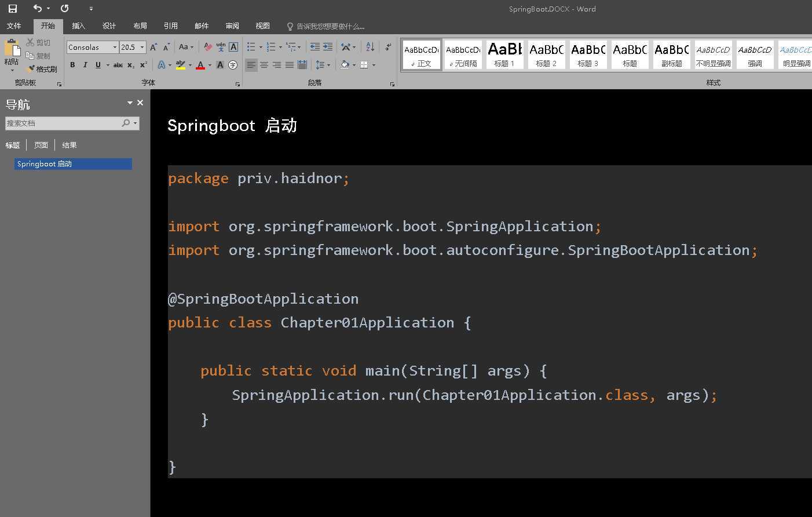This screenshot has width=812, height=517.
Task: Switch to the 布局 (Layout) tab
Action: pyautogui.click(x=140, y=26)
